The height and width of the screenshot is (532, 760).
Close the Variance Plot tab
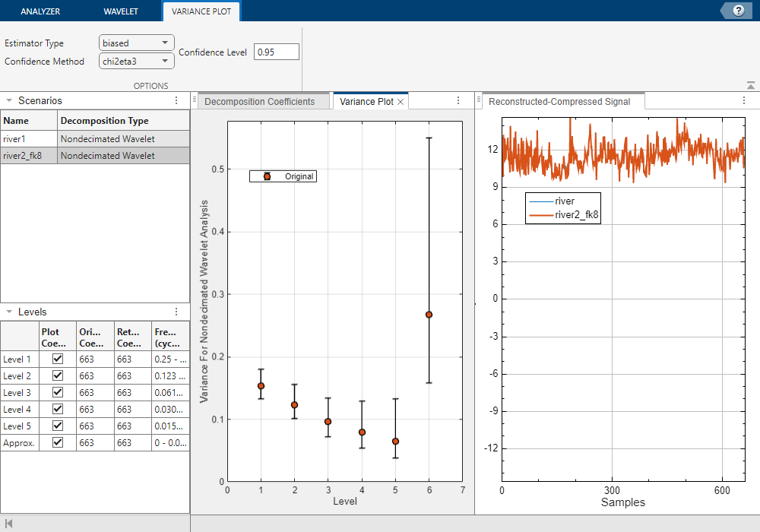pyautogui.click(x=401, y=101)
